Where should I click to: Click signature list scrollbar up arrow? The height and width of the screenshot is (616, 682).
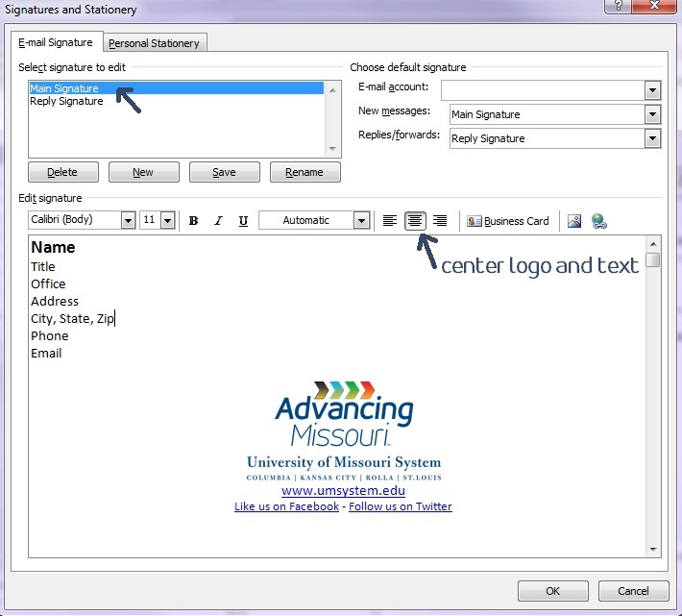(x=332, y=89)
